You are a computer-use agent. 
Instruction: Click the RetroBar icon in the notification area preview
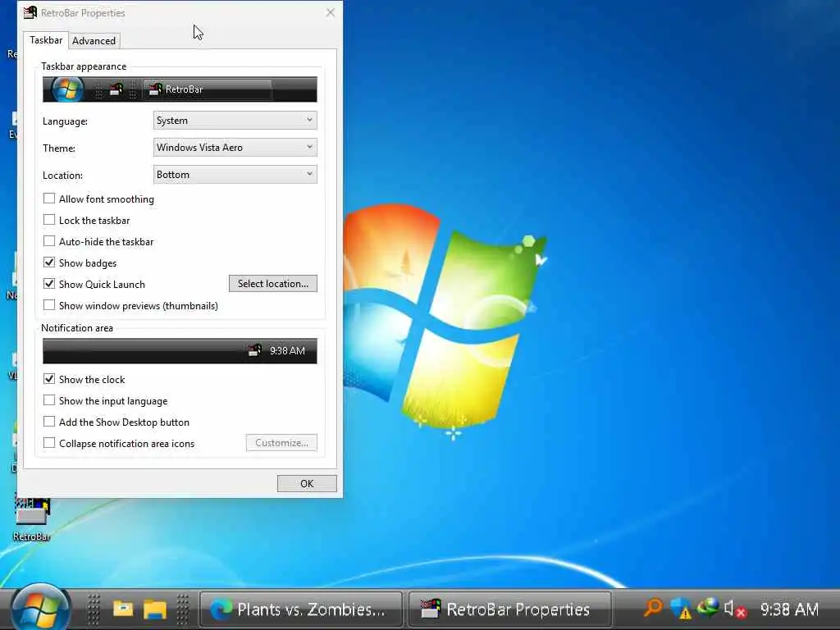[255, 350]
